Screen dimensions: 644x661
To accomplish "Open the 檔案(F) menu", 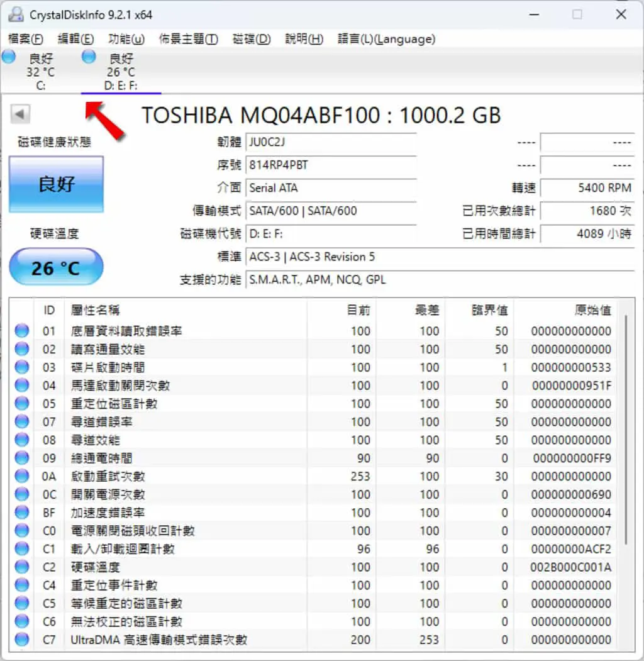I will pyautogui.click(x=26, y=39).
